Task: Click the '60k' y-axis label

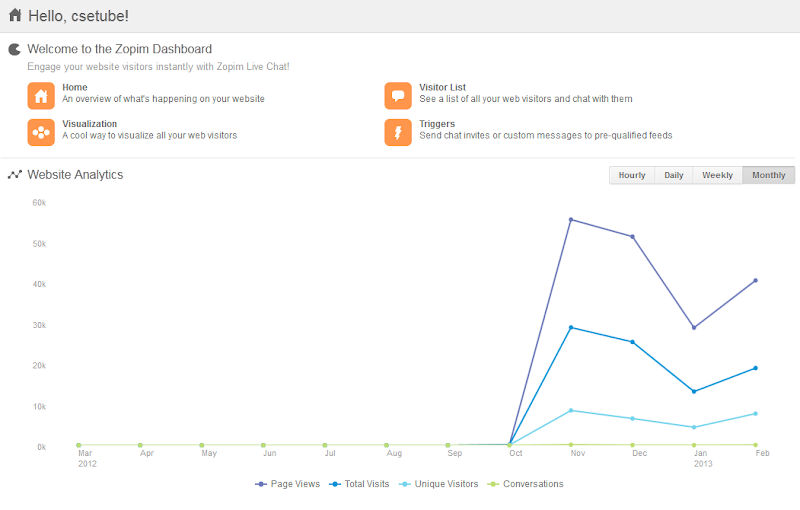Action: click(39, 203)
